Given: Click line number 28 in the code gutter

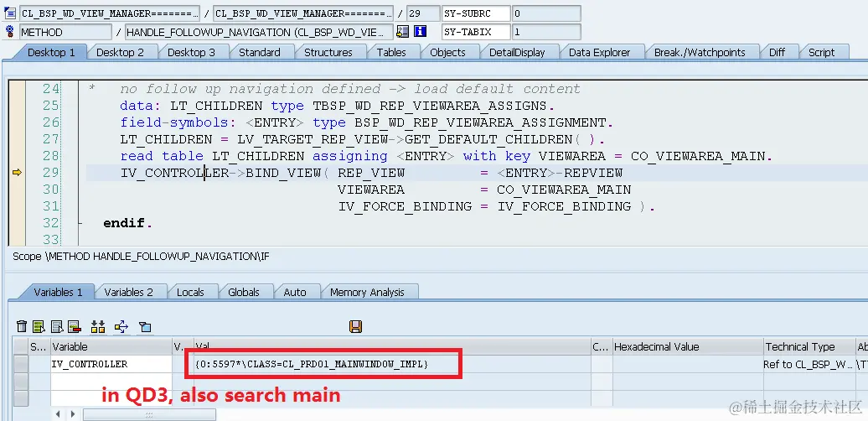Looking at the screenshot, I should click(x=50, y=156).
